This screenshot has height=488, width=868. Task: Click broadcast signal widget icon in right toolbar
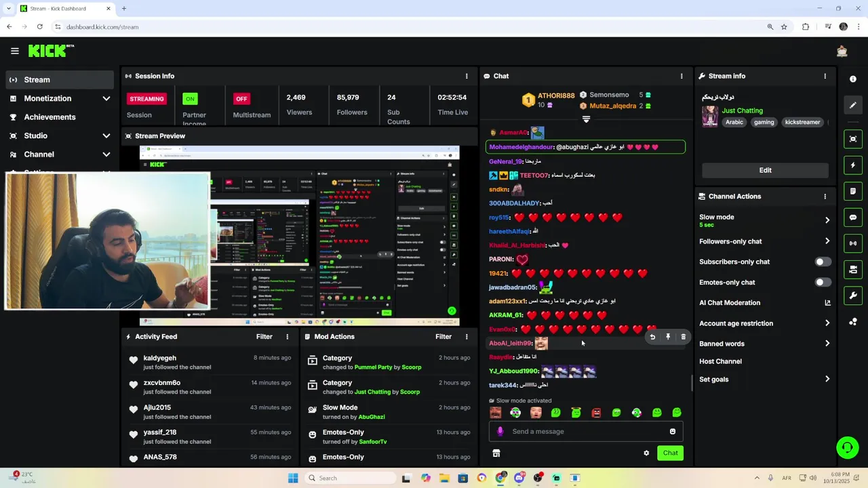point(853,243)
